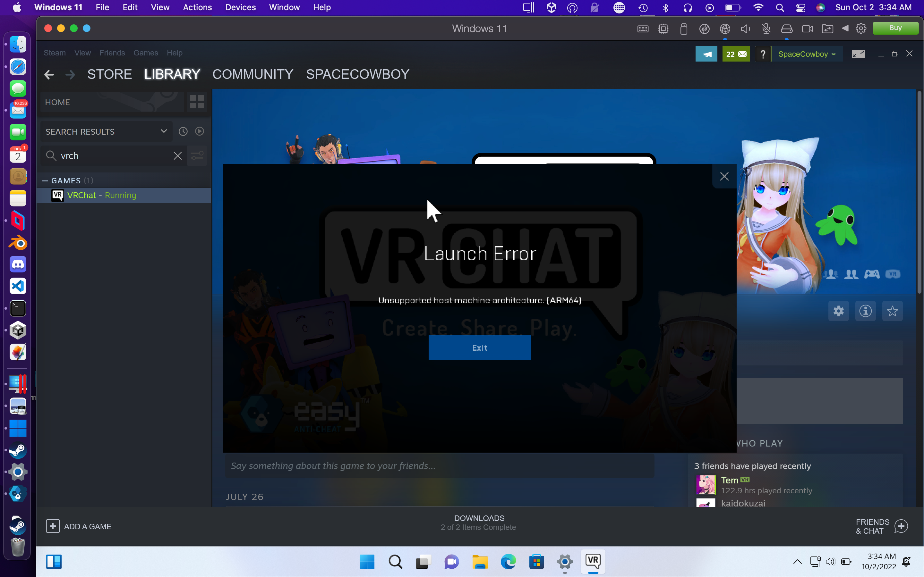Switch Steam to Big Picture mode
The height and width of the screenshot is (577, 924).
858,54
